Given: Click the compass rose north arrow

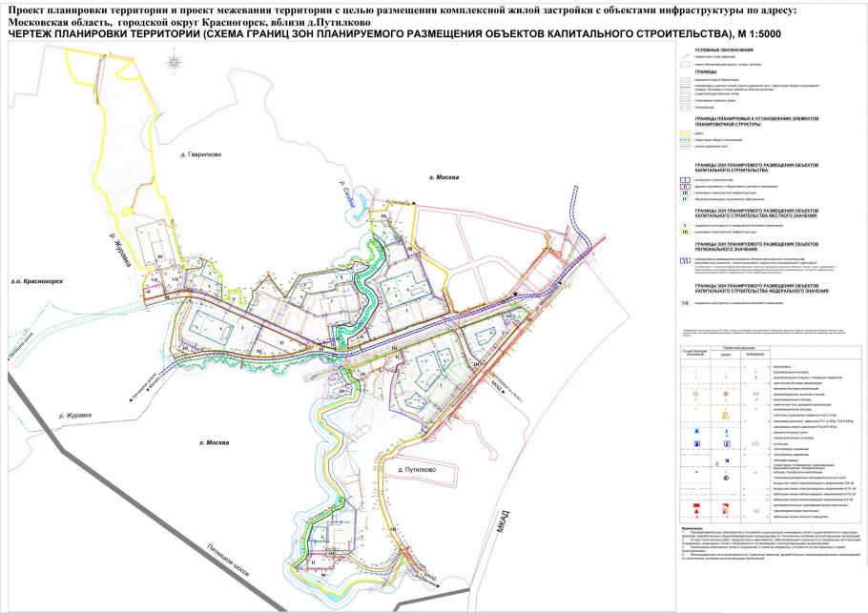Looking at the screenshot, I should click(173, 62).
